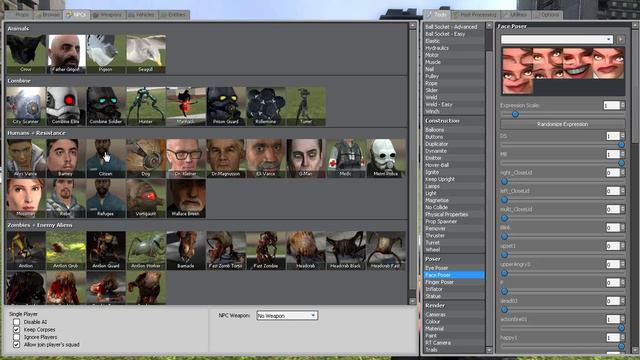Spawn the Rollermine NPC
This screenshot has width=640, height=360.
tap(266, 106)
